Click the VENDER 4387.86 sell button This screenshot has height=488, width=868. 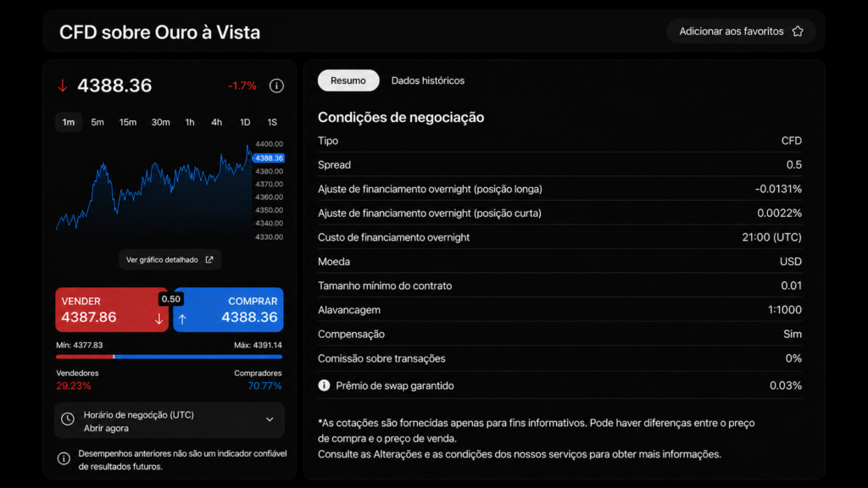(112, 310)
